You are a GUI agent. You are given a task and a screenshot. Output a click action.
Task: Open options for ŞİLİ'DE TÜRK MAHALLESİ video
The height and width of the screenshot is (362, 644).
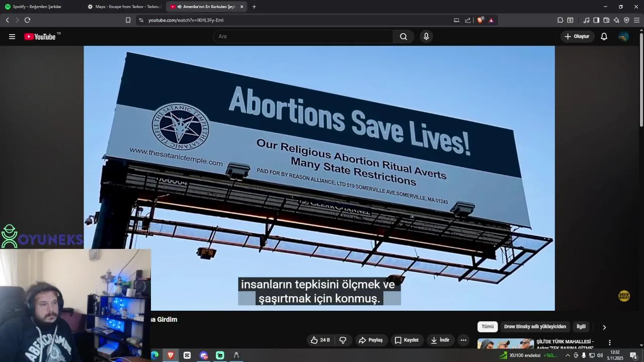click(x=610, y=343)
